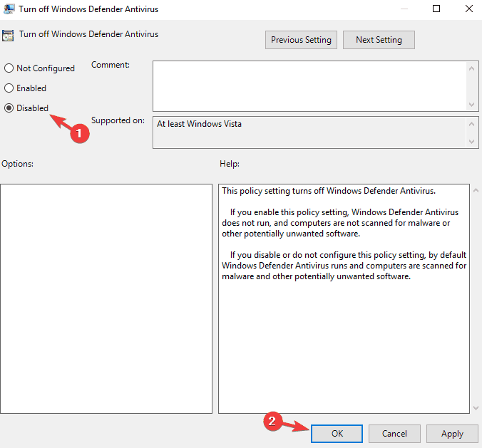Click the Help paragraph starting 'If you disable'
Screen dimensions: 482x448
click(344, 266)
